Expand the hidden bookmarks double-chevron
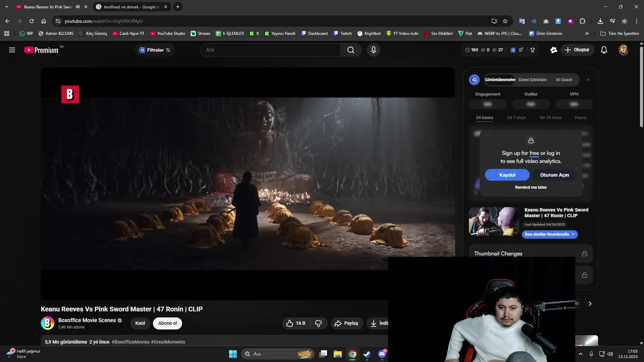The height and width of the screenshot is (362, 644). point(587,34)
